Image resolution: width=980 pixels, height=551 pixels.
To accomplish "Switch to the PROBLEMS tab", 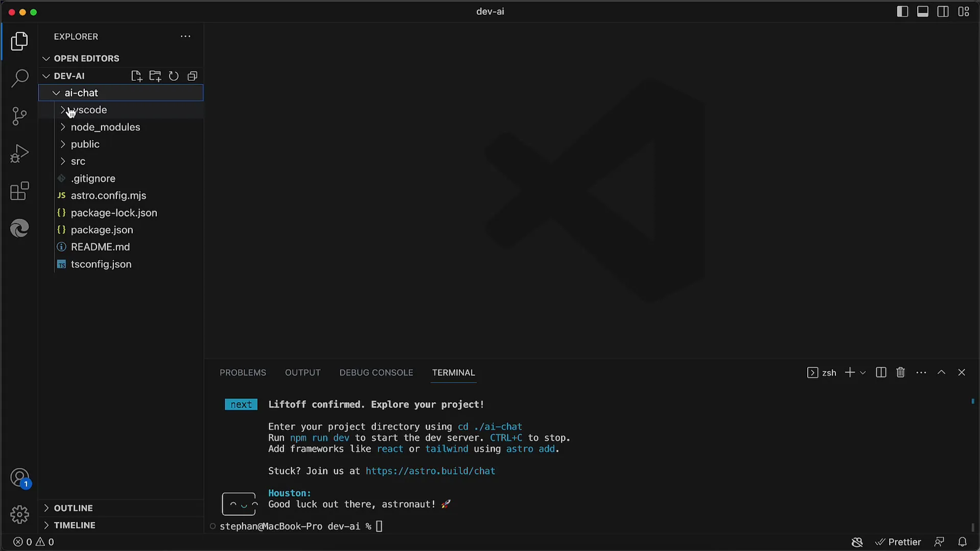I will pos(243,373).
